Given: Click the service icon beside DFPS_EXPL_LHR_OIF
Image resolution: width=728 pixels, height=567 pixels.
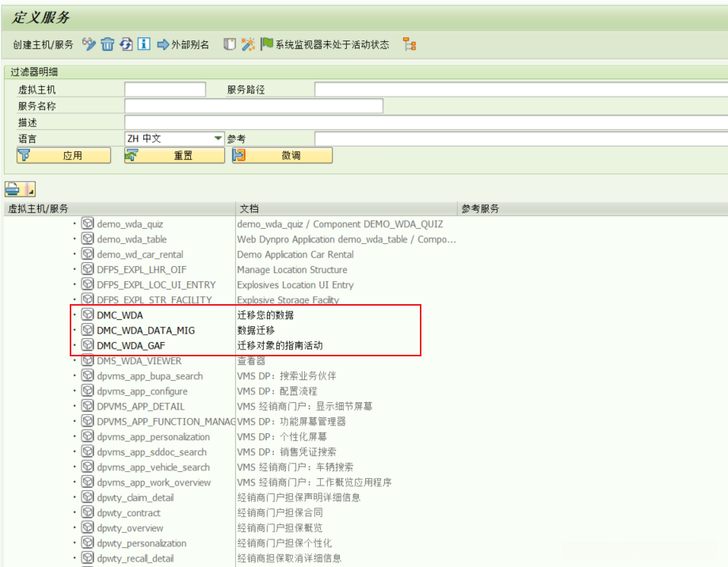Looking at the screenshot, I should [x=87, y=268].
